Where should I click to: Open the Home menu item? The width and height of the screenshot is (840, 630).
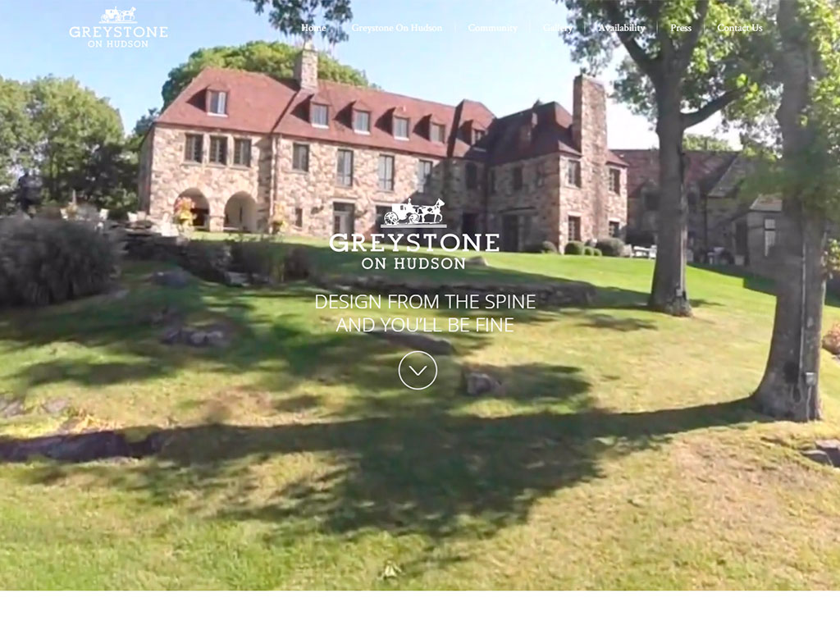313,28
